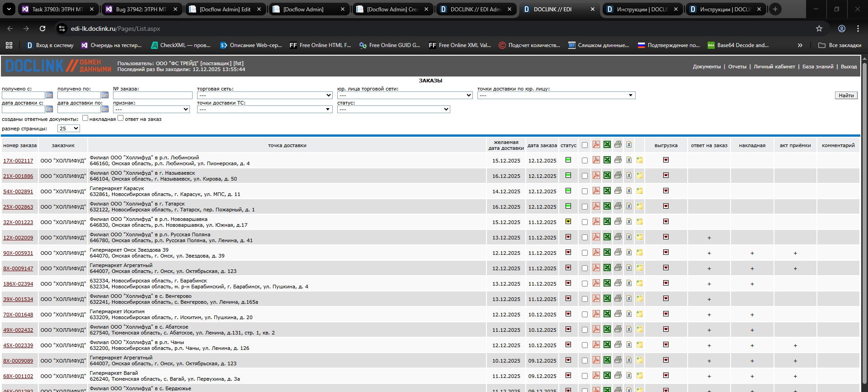The height and width of the screenshot is (392, 868).
Task: Bookmark this page with the star icon
Action: [819, 29]
